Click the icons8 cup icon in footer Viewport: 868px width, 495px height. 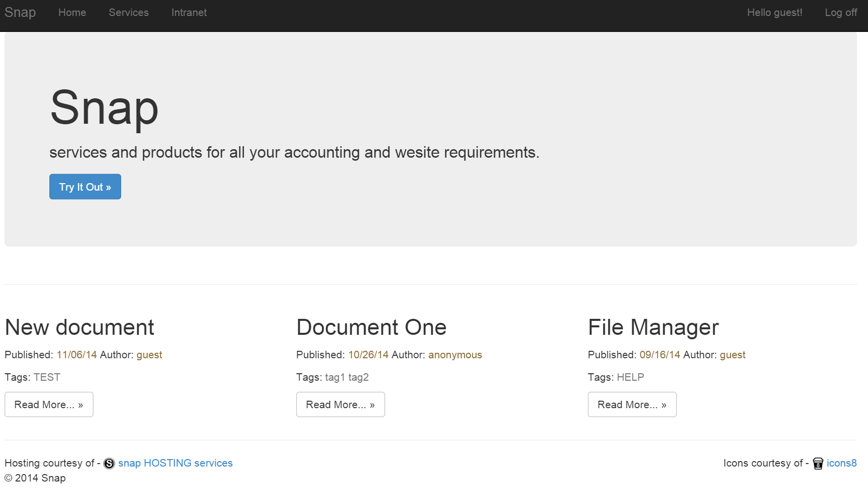click(x=818, y=464)
